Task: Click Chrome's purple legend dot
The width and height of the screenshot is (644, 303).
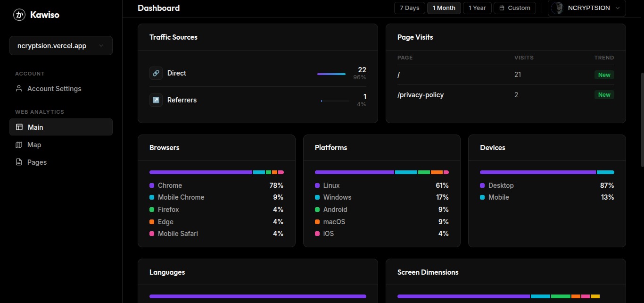Action: [x=152, y=185]
